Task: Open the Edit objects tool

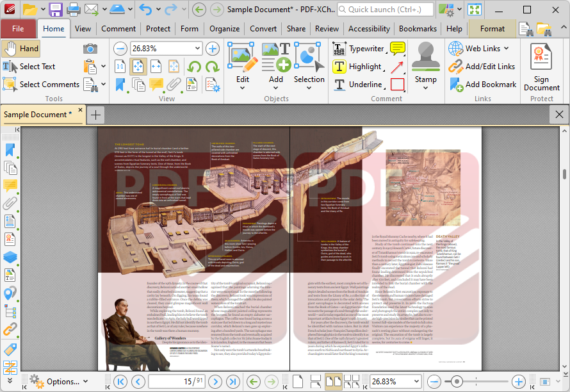Action: pyautogui.click(x=243, y=65)
